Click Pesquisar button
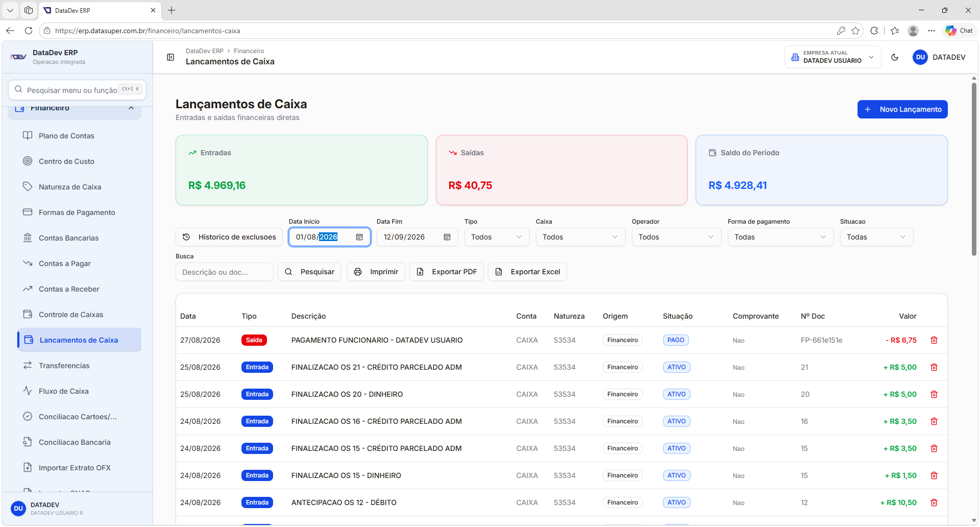This screenshot has height=527, width=980. (x=309, y=272)
